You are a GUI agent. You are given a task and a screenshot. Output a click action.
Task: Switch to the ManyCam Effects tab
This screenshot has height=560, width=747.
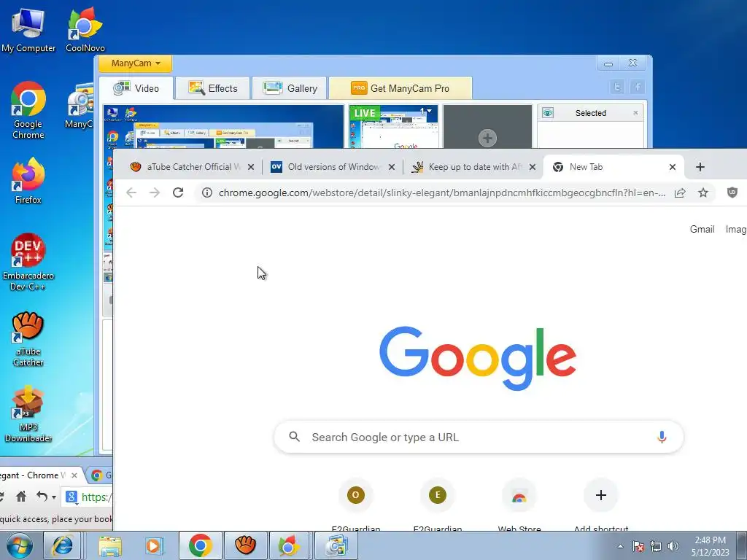[x=213, y=88]
